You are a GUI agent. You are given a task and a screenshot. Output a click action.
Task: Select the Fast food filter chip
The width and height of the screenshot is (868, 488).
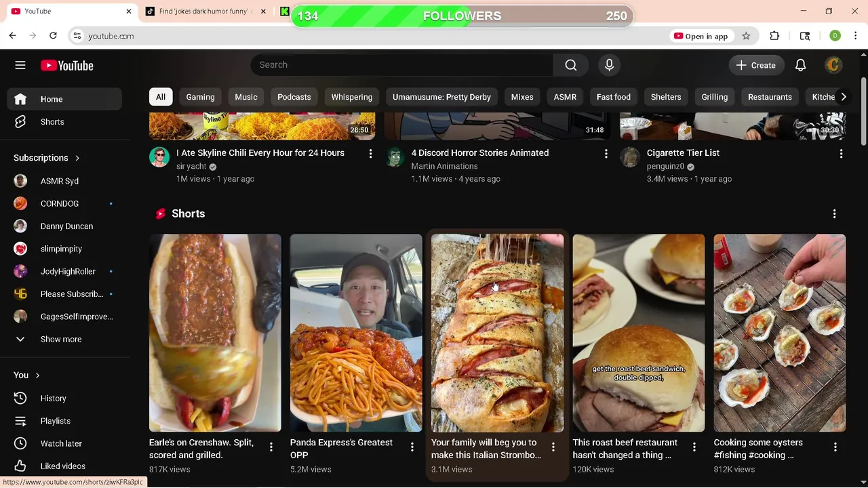pos(614,97)
